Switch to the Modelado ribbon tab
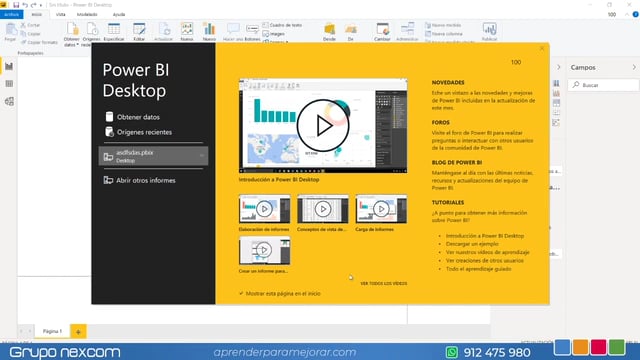 (x=87, y=14)
